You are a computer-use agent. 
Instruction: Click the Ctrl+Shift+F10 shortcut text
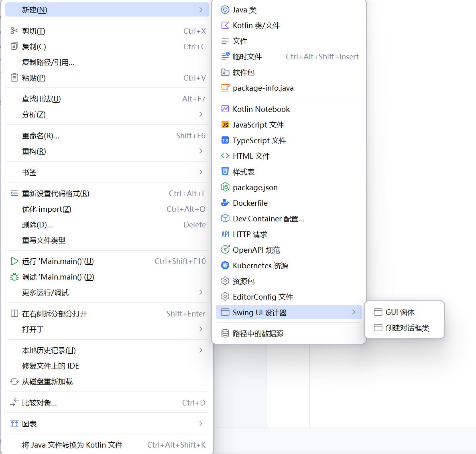(180, 261)
